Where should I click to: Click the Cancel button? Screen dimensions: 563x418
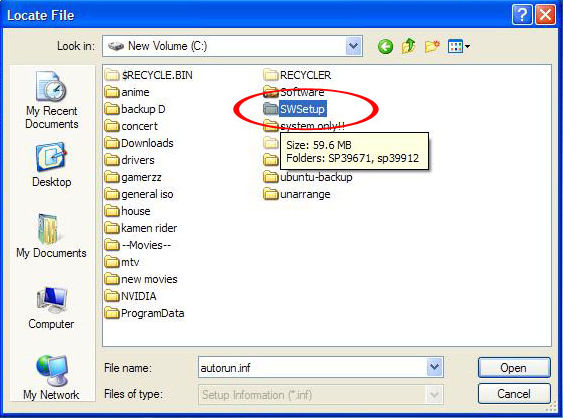pyautogui.click(x=514, y=394)
